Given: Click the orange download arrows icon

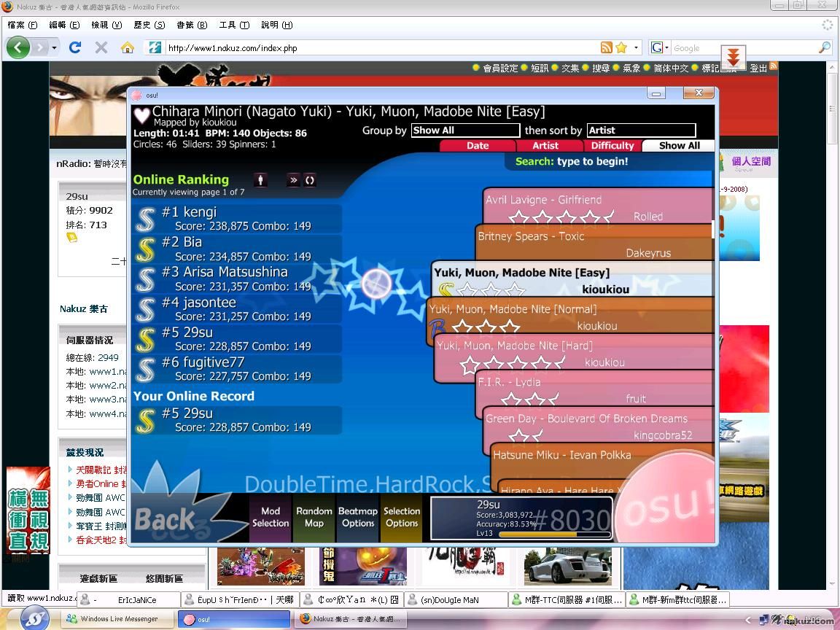Looking at the screenshot, I should (x=734, y=58).
